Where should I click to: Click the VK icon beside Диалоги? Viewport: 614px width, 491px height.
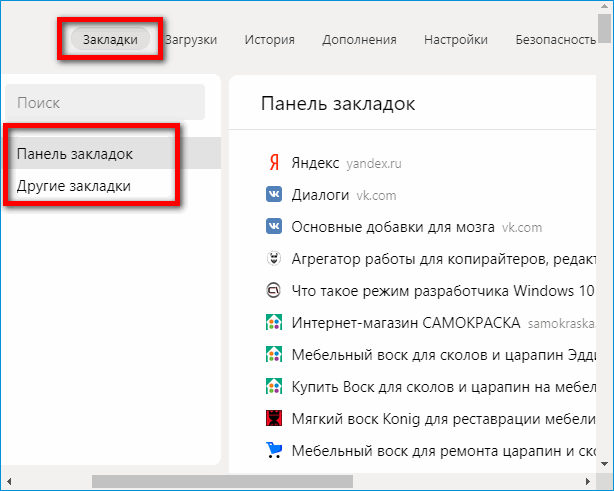(274, 194)
